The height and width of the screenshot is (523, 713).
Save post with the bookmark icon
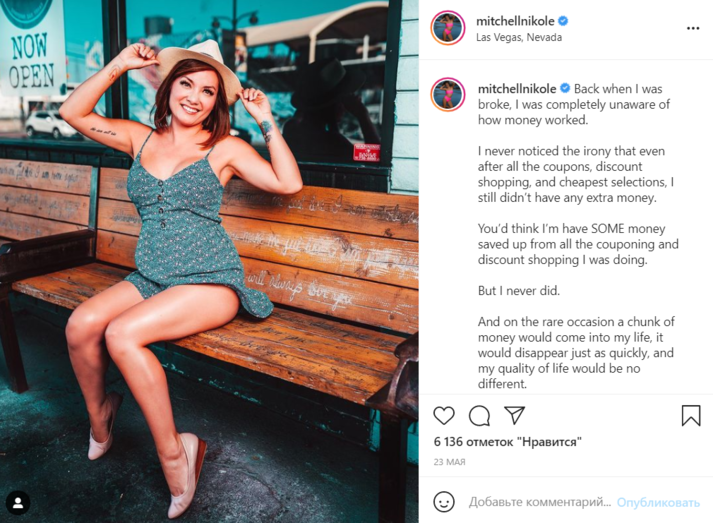(691, 415)
